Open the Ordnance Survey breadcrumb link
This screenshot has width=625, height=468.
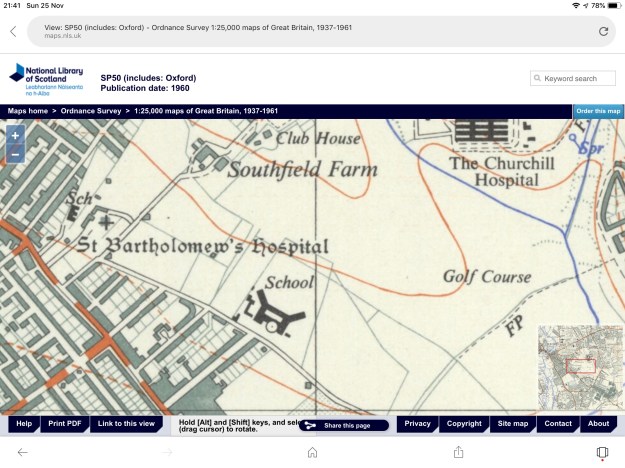(91, 111)
